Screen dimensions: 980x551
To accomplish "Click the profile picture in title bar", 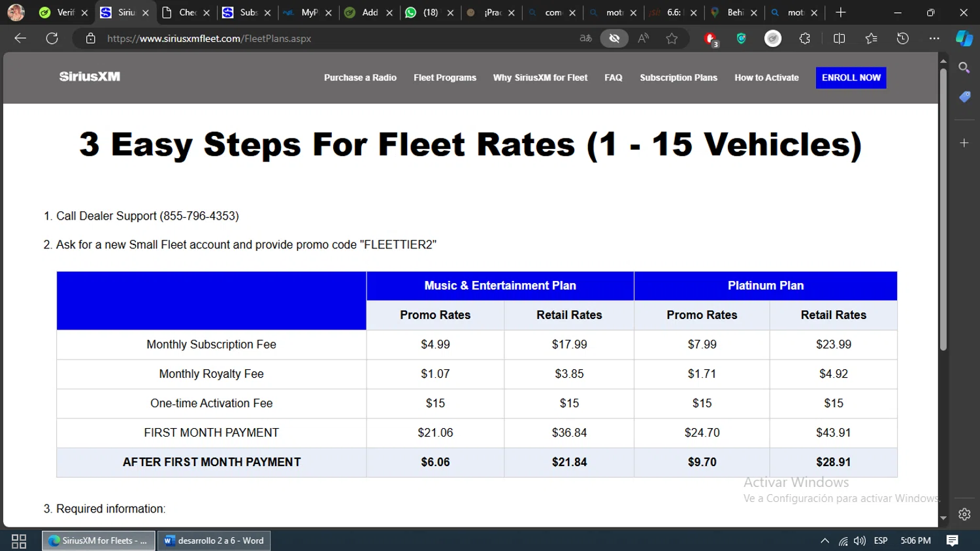I will coord(16,12).
